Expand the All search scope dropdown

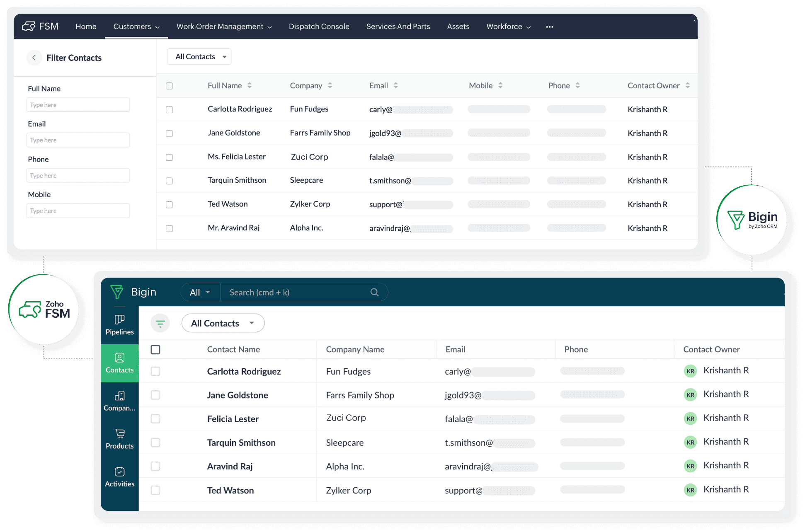coord(200,292)
